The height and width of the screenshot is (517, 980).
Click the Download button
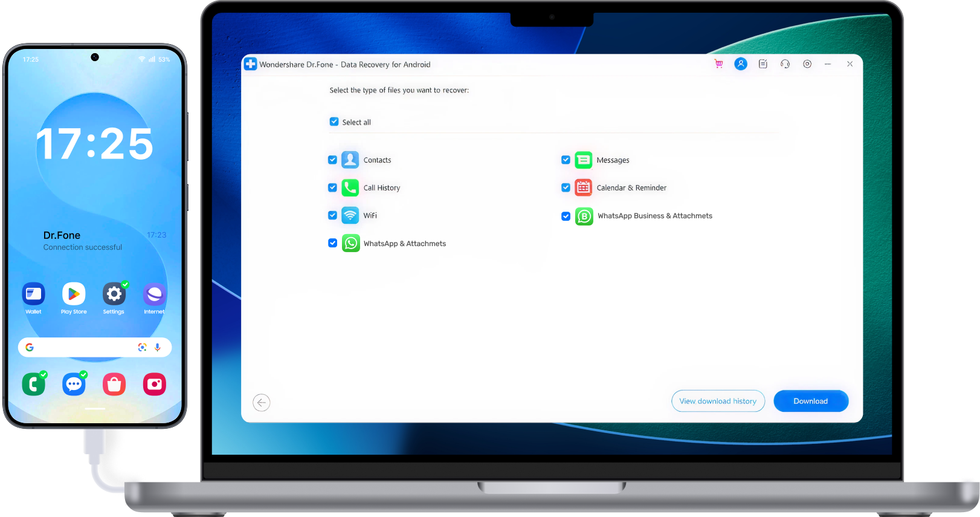(x=811, y=401)
